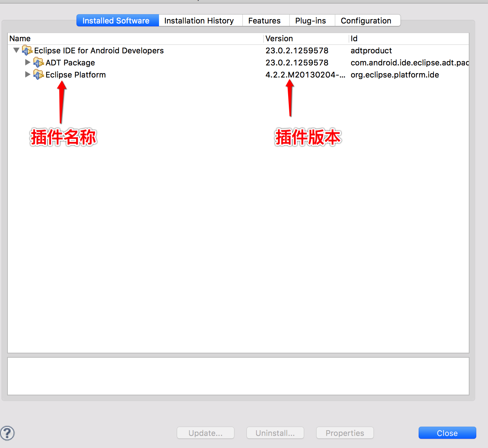Click the ADT Package version 23.0.2.1259578 cell
488x448 pixels.
(297, 63)
